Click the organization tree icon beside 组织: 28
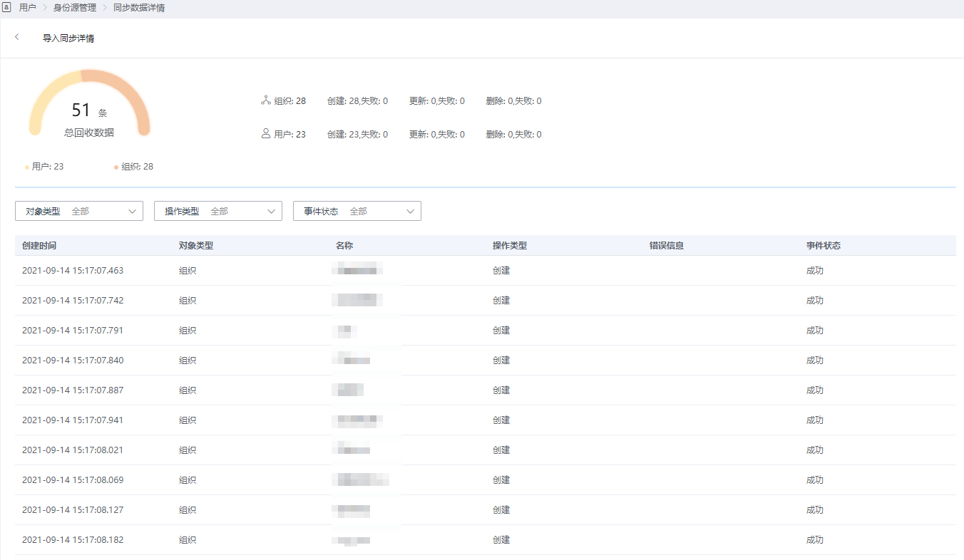 [266, 100]
